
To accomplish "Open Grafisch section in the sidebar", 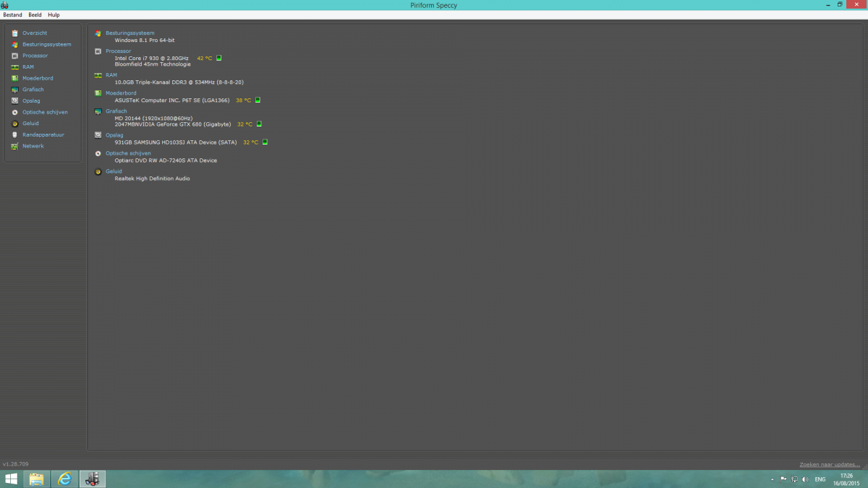I will tap(33, 90).
